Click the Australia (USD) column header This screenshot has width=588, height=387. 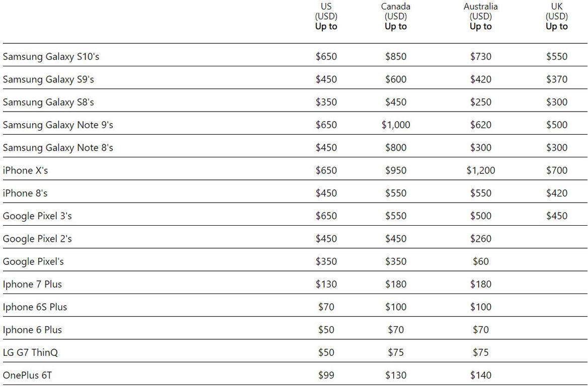(x=480, y=17)
